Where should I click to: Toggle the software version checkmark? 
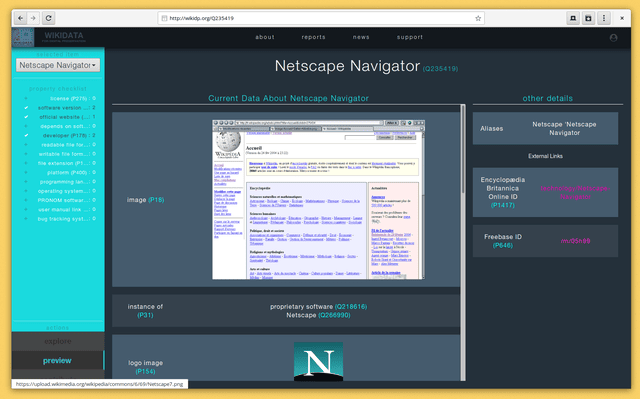pos(26,108)
